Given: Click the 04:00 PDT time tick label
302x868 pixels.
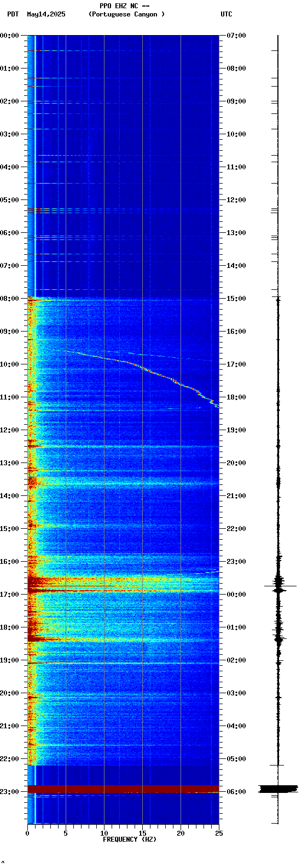Looking at the screenshot, I should point(10,167).
